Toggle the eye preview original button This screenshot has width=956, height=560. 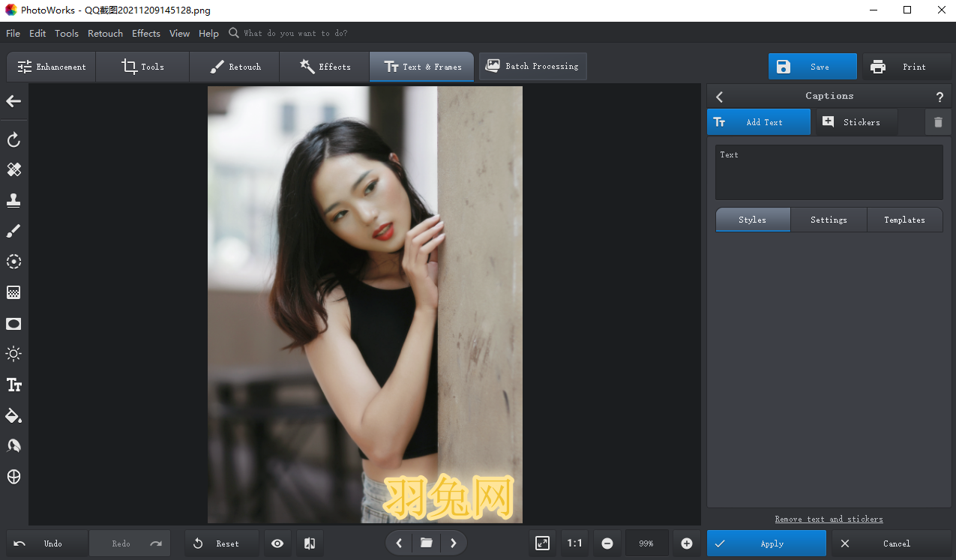pos(277,544)
